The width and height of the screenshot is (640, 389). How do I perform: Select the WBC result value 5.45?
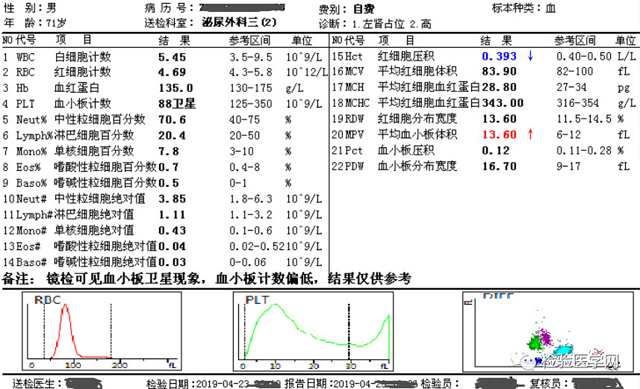click(x=172, y=57)
